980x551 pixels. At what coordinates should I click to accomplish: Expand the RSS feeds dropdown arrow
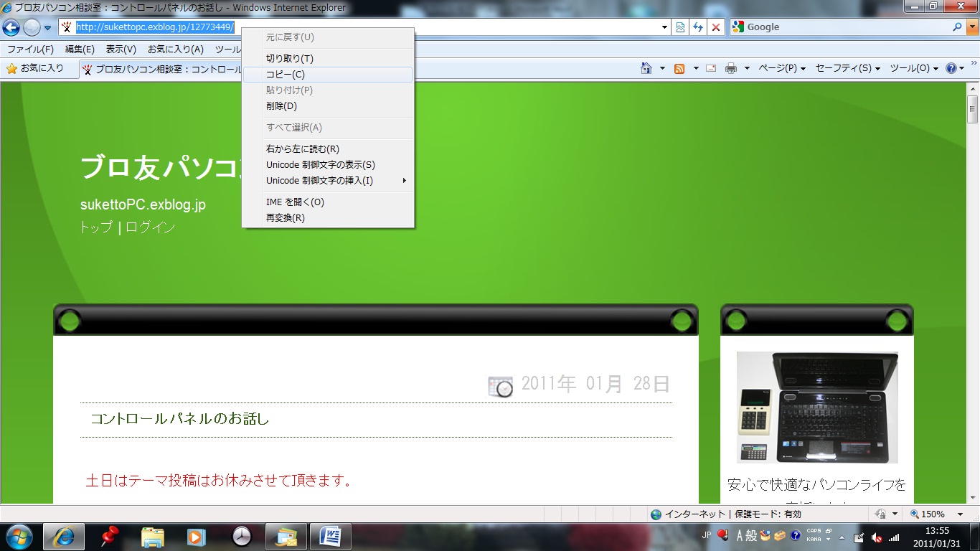(x=695, y=69)
